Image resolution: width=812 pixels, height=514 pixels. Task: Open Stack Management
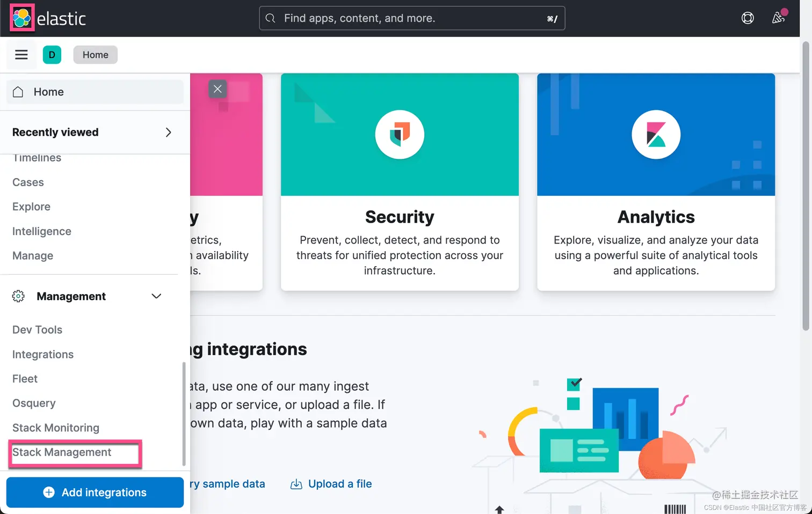(62, 452)
